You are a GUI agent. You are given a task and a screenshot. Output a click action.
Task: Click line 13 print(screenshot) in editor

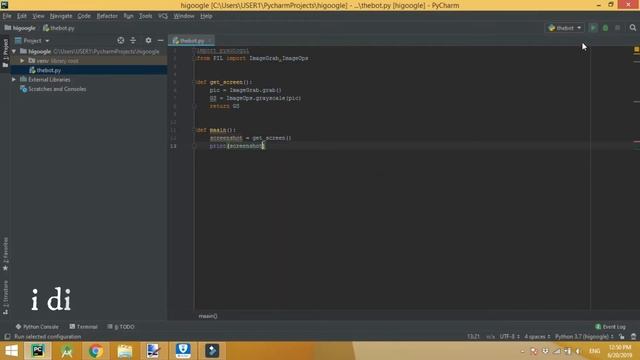pyautogui.click(x=237, y=146)
